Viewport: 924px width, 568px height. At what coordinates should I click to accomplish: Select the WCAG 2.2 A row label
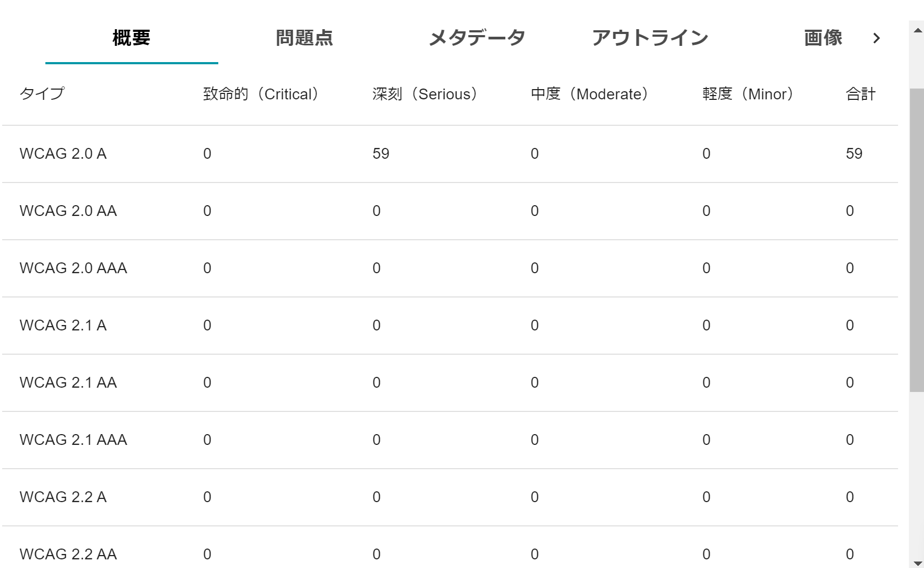[x=63, y=497]
